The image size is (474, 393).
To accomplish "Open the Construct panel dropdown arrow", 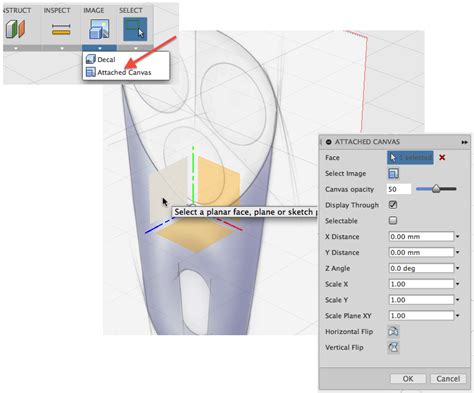I will click(x=16, y=48).
